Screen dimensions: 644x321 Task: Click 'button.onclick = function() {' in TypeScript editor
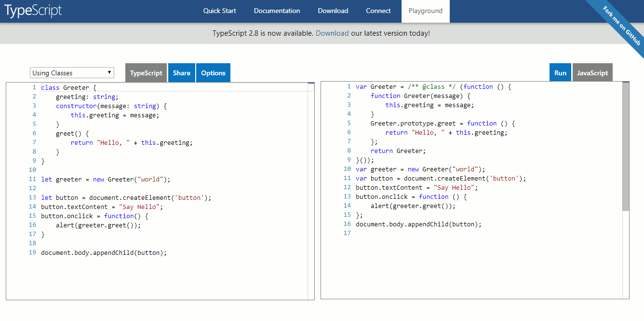coord(94,216)
